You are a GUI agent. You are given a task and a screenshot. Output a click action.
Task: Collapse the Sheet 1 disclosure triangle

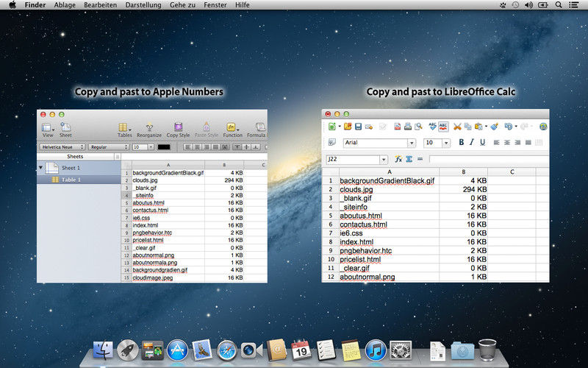41,168
